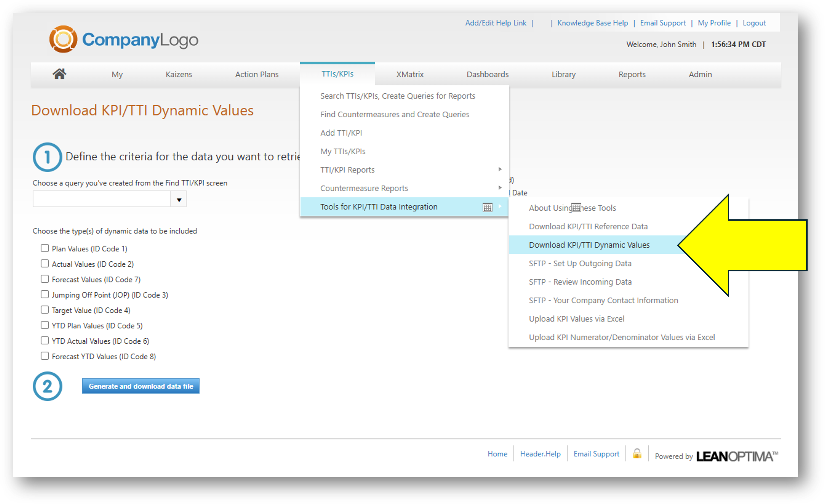
Task: Click calendar grid icon beside Tools for KPI/TTI
Action: click(487, 207)
